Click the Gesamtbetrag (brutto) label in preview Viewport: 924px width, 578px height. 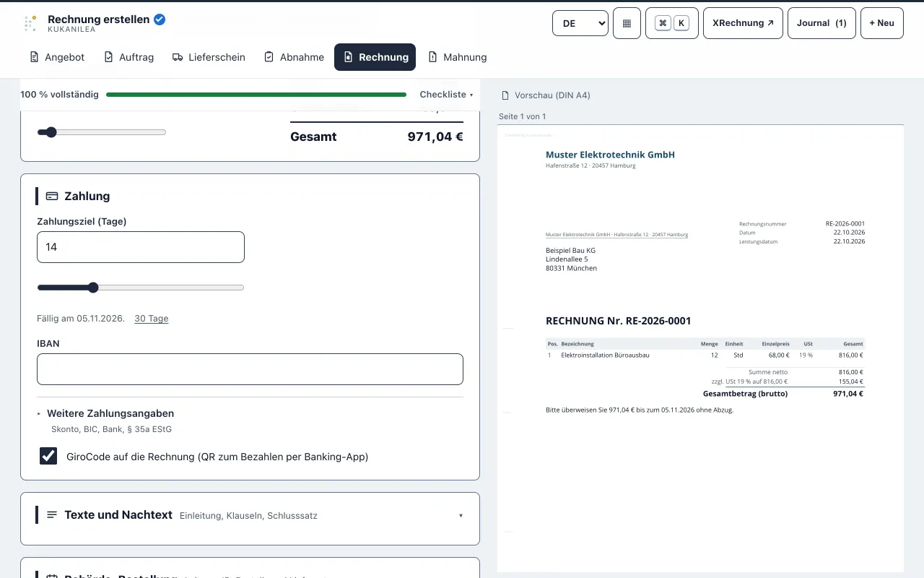[x=745, y=394]
